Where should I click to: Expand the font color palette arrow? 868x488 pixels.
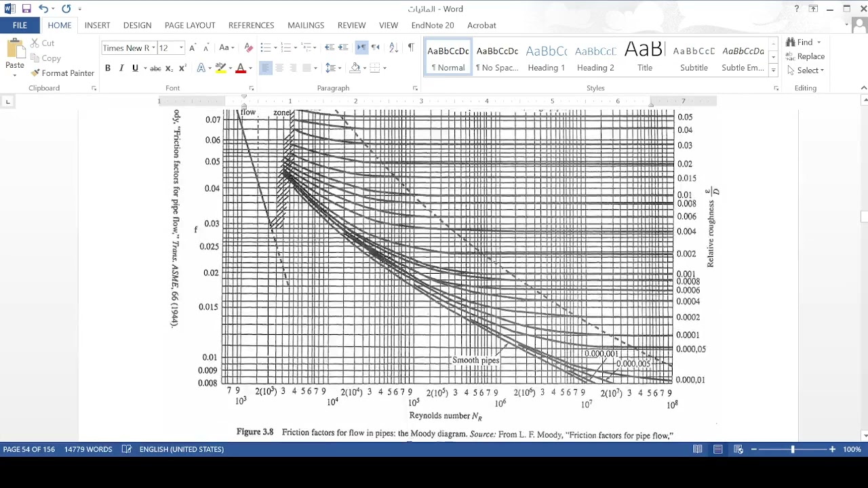(x=250, y=68)
